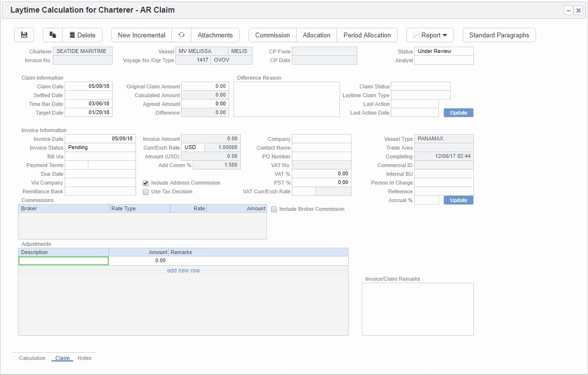The height and width of the screenshot is (375, 588).
Task: Open the Report dropdown menu
Action: click(x=430, y=35)
